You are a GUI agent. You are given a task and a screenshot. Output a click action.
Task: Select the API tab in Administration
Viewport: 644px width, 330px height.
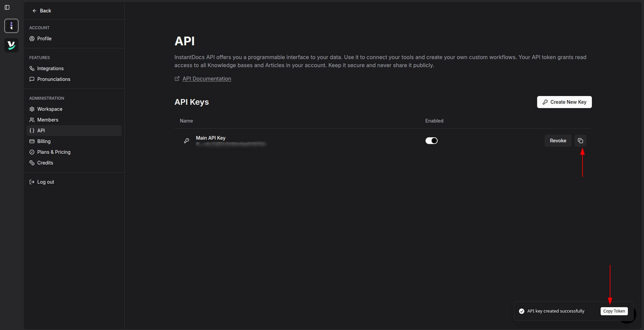(x=42, y=131)
